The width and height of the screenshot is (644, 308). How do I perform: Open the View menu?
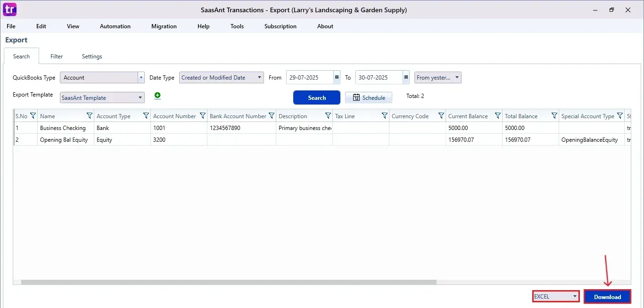(73, 26)
